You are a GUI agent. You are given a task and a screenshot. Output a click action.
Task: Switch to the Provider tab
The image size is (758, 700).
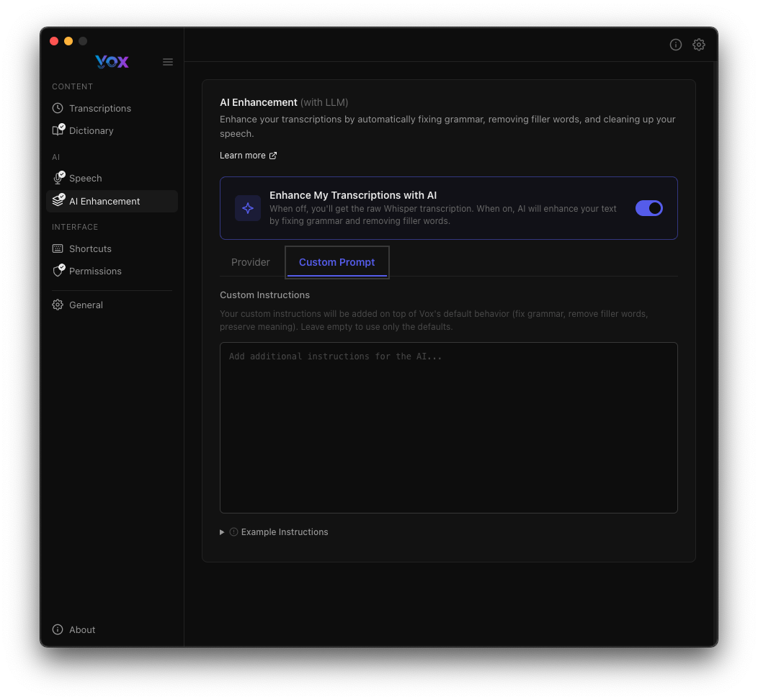pos(250,262)
